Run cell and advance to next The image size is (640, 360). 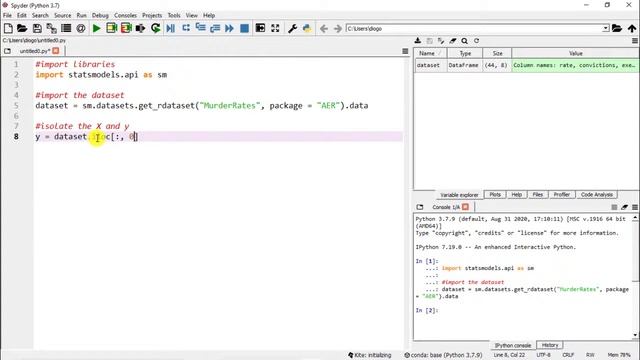126,28
